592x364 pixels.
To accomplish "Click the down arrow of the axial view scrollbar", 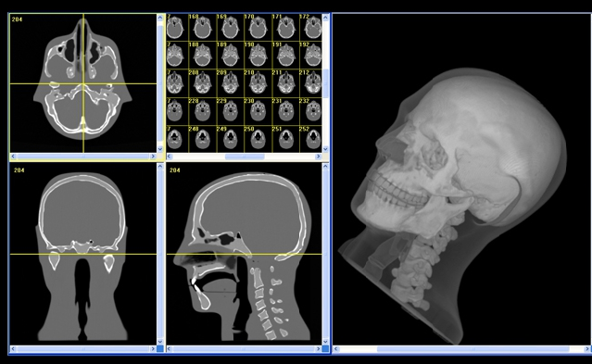I will pyautogui.click(x=160, y=149).
